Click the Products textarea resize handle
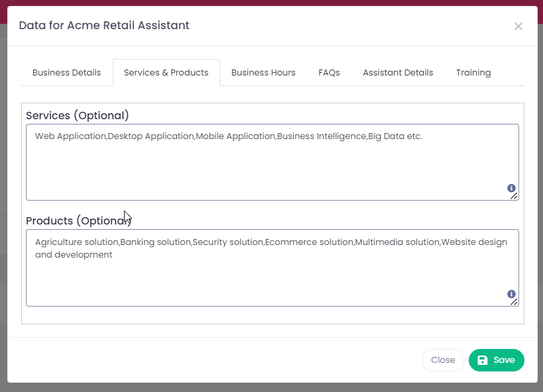The image size is (543, 392). 514,302
